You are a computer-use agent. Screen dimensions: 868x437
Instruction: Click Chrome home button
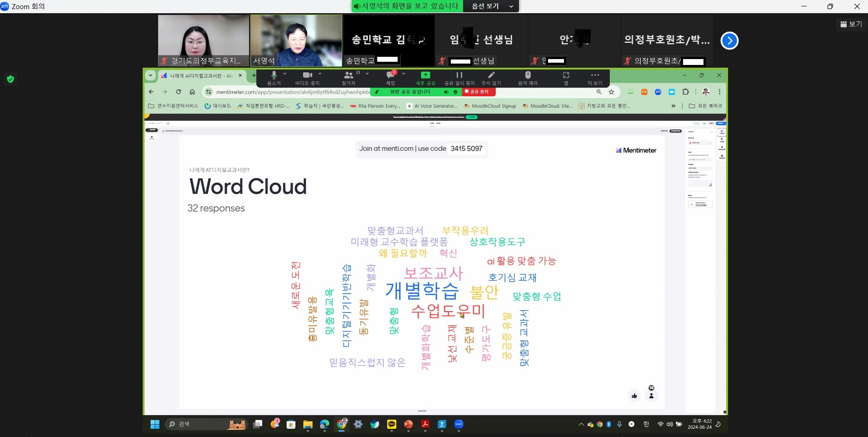click(x=192, y=92)
